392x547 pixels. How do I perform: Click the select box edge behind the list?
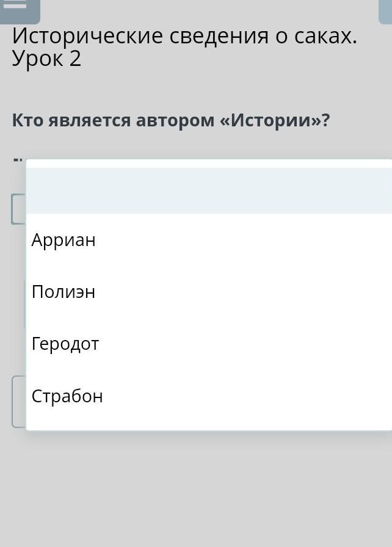click(x=18, y=209)
